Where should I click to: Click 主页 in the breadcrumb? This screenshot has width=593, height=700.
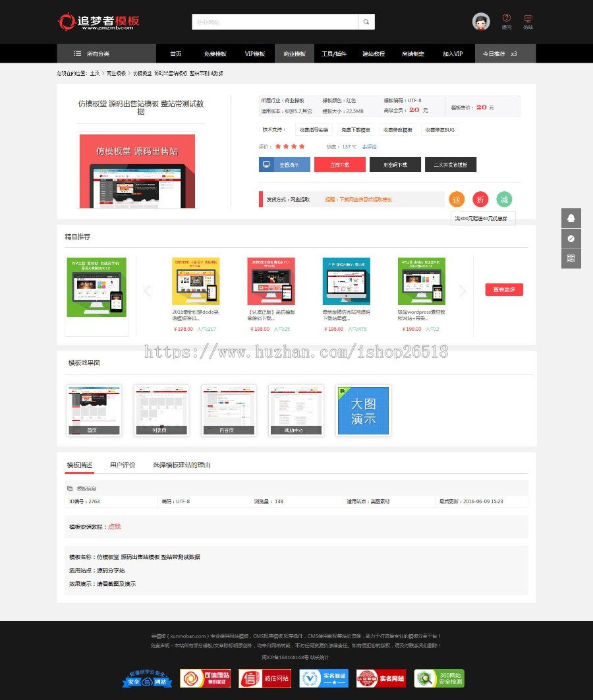(95, 73)
